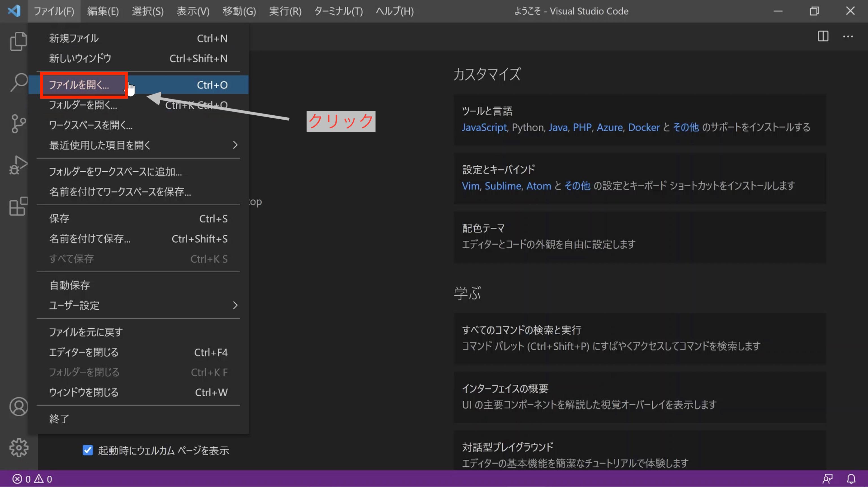Expand the ユーザー設定 submenu
868x487 pixels.
[x=138, y=305]
